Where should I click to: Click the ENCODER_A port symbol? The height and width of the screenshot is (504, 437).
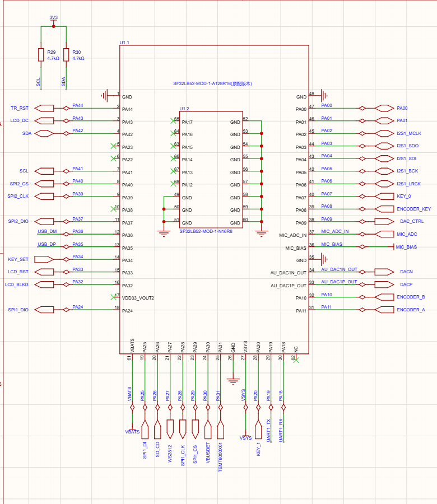(x=385, y=310)
